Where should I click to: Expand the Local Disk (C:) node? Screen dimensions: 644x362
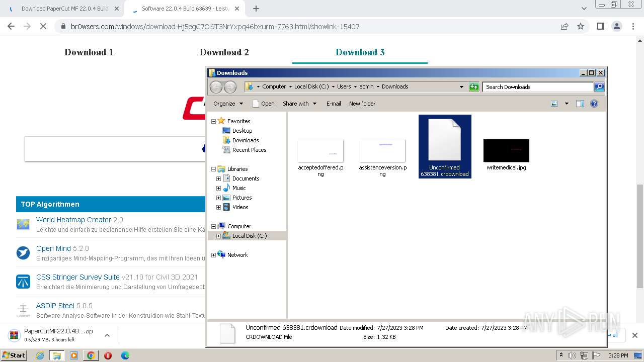218,236
